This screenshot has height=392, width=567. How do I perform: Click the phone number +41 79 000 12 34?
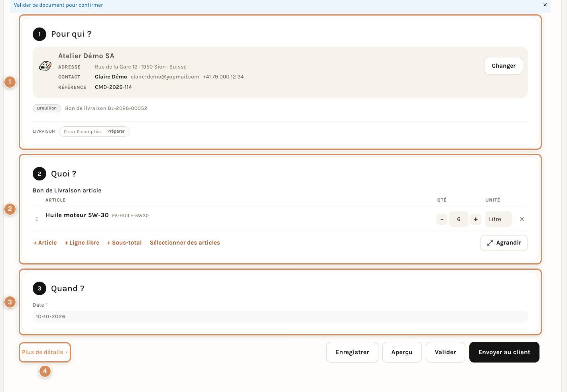[x=223, y=77]
